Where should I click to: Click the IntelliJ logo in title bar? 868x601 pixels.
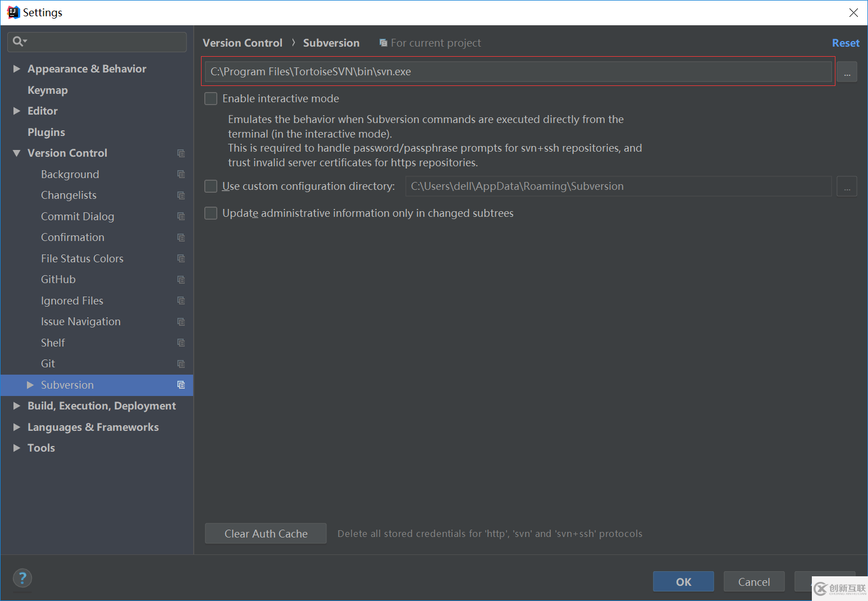tap(13, 12)
